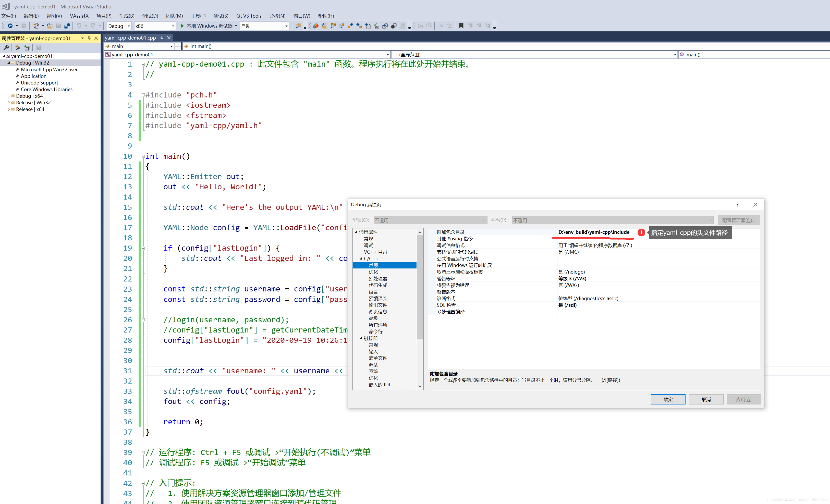Click the Undo toolbar icon
The width and height of the screenshot is (830, 504).
pyautogui.click(x=79, y=26)
